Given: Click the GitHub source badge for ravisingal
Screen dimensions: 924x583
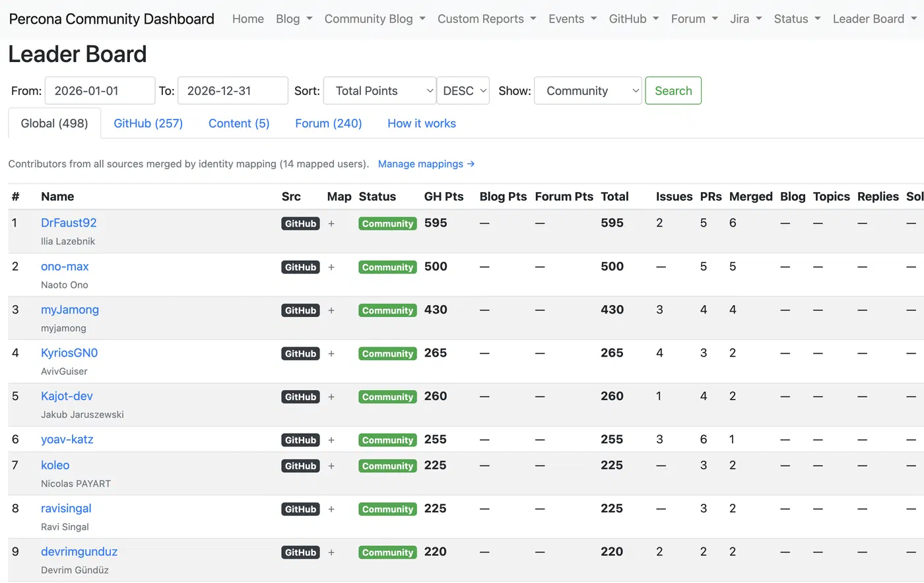Looking at the screenshot, I should coord(300,510).
